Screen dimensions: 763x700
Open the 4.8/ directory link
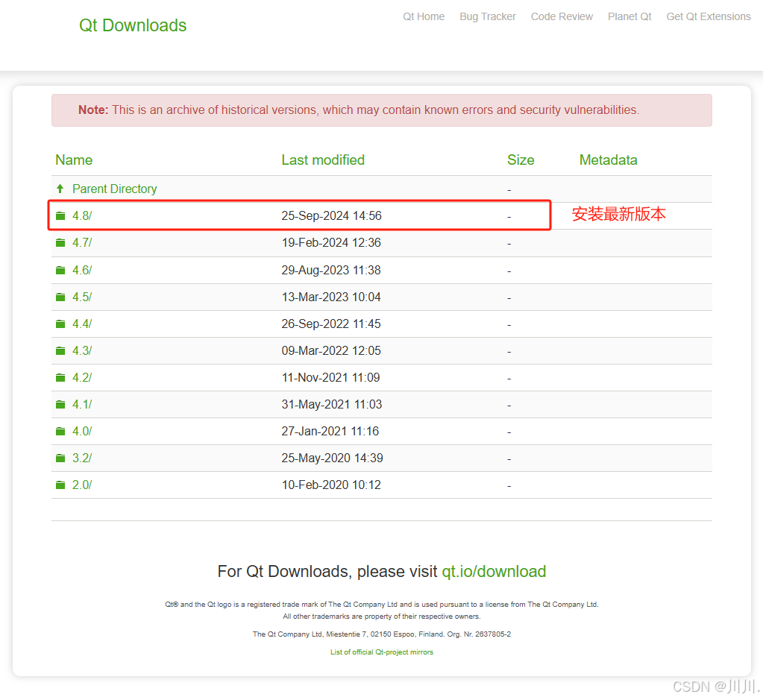pos(82,215)
